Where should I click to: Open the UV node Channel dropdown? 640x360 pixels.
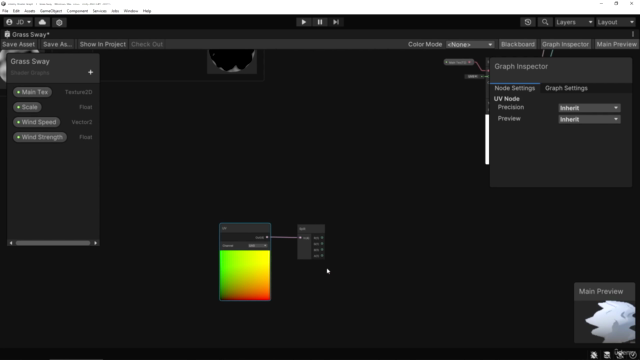point(258,246)
